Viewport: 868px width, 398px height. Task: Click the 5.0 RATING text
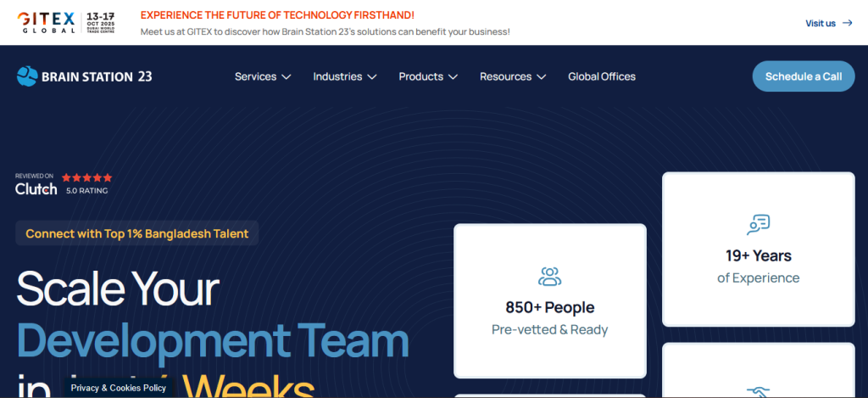click(87, 191)
